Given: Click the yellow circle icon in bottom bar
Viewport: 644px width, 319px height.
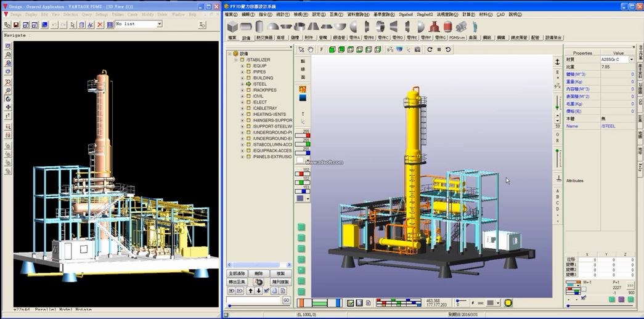Looking at the screenshot, I should [x=508, y=303].
